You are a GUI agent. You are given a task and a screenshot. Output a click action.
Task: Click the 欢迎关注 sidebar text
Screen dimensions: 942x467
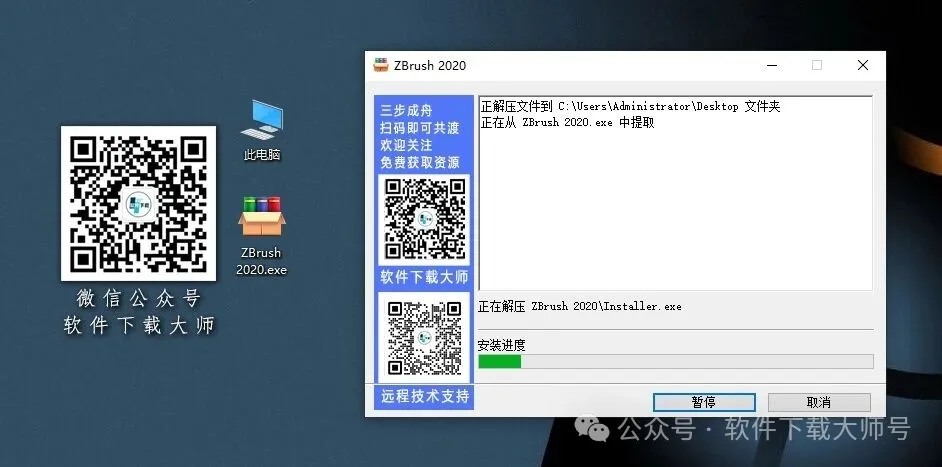point(406,145)
